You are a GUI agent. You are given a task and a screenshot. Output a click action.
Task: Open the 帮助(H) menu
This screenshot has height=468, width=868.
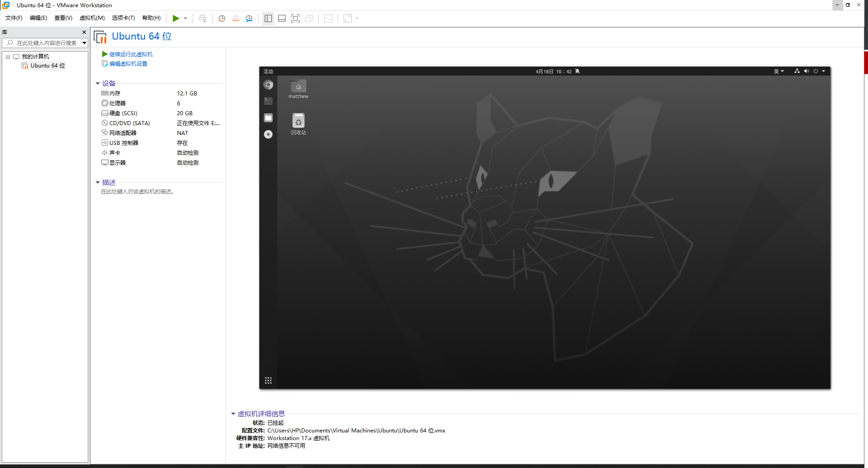pyautogui.click(x=151, y=18)
